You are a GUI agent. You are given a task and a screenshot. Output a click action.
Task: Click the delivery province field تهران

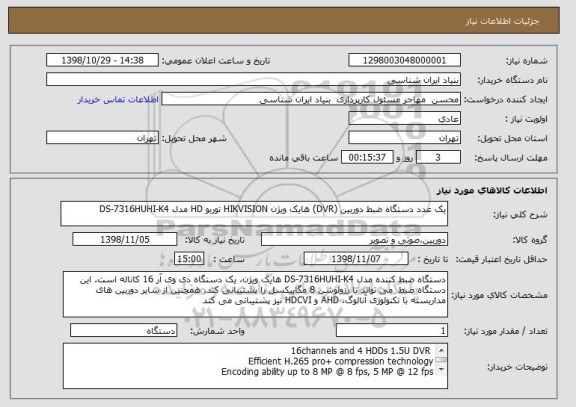click(x=404, y=138)
